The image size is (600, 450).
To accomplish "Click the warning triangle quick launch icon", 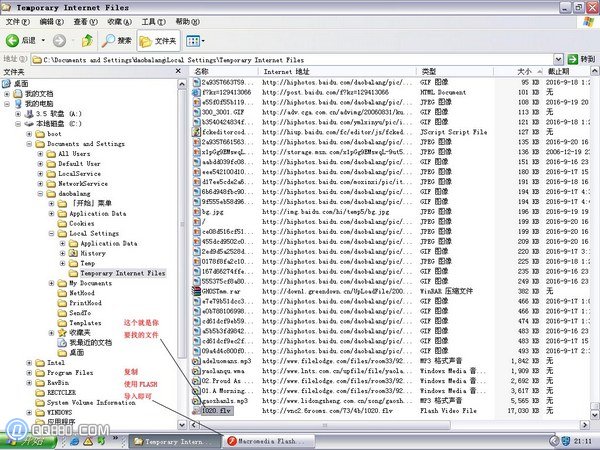I will tap(88, 442).
